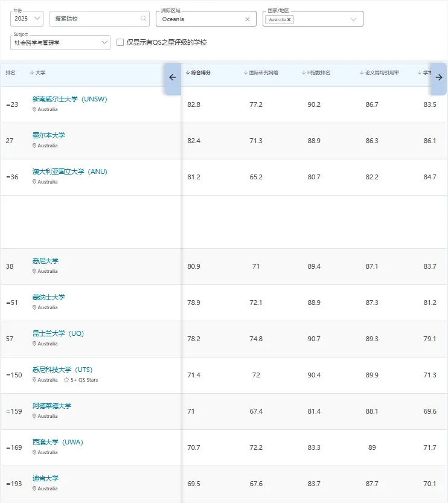Click rank =51 in 蒙纳士大学 row
Image resolution: width=448 pixels, height=503 pixels.
pos(12,303)
